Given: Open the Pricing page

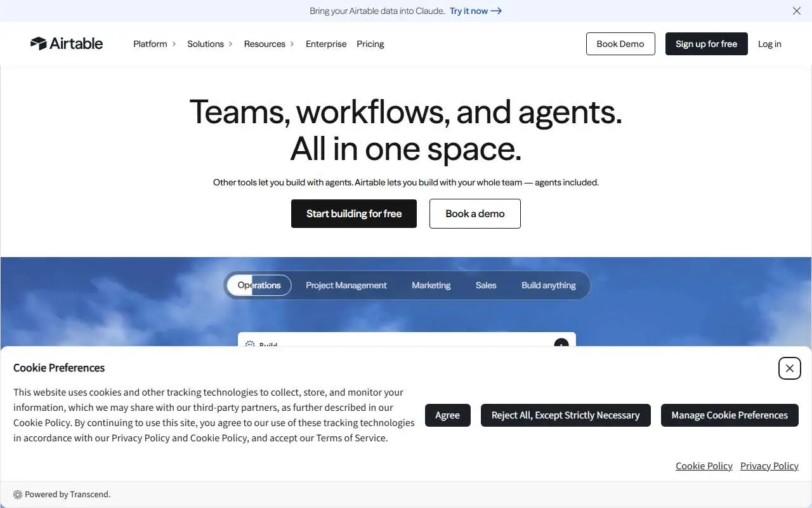Looking at the screenshot, I should click(x=370, y=44).
